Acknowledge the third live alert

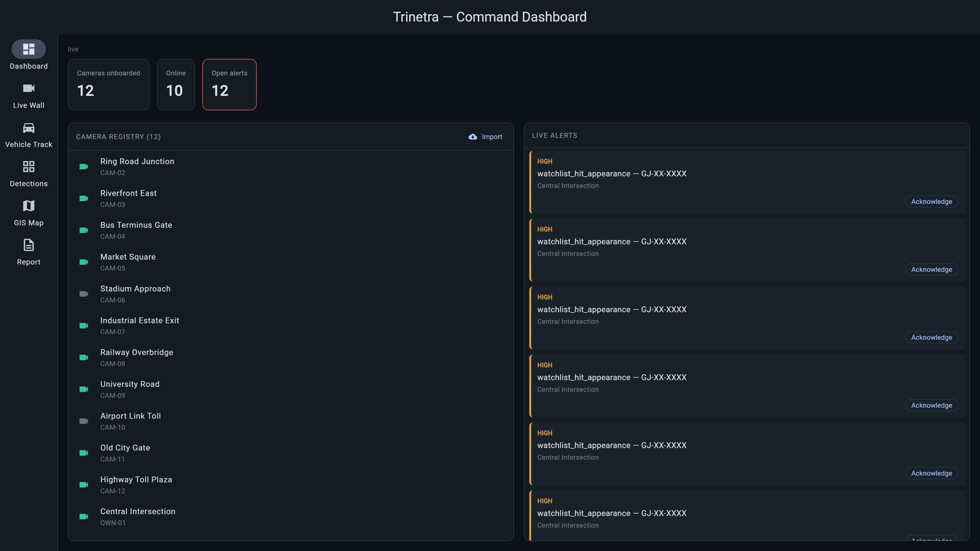[x=932, y=337]
